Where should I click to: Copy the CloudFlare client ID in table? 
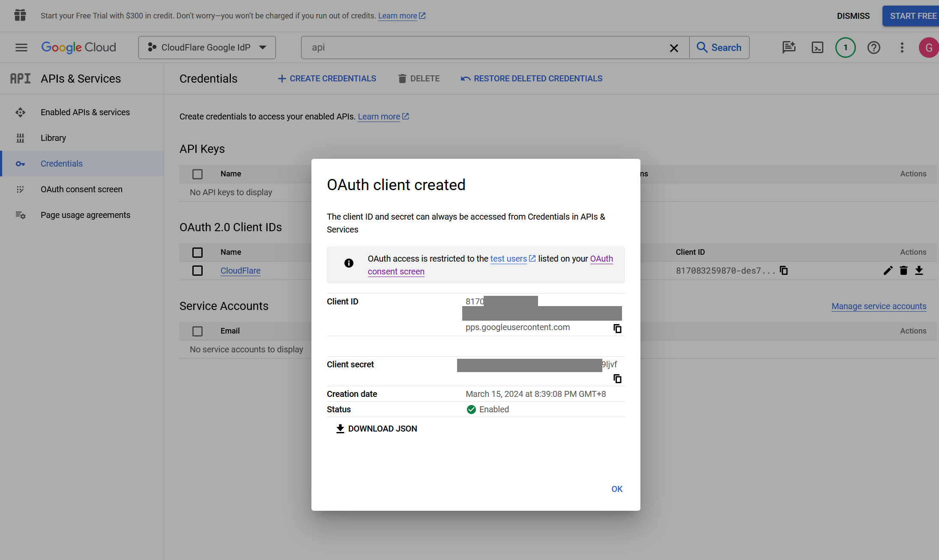coord(783,271)
